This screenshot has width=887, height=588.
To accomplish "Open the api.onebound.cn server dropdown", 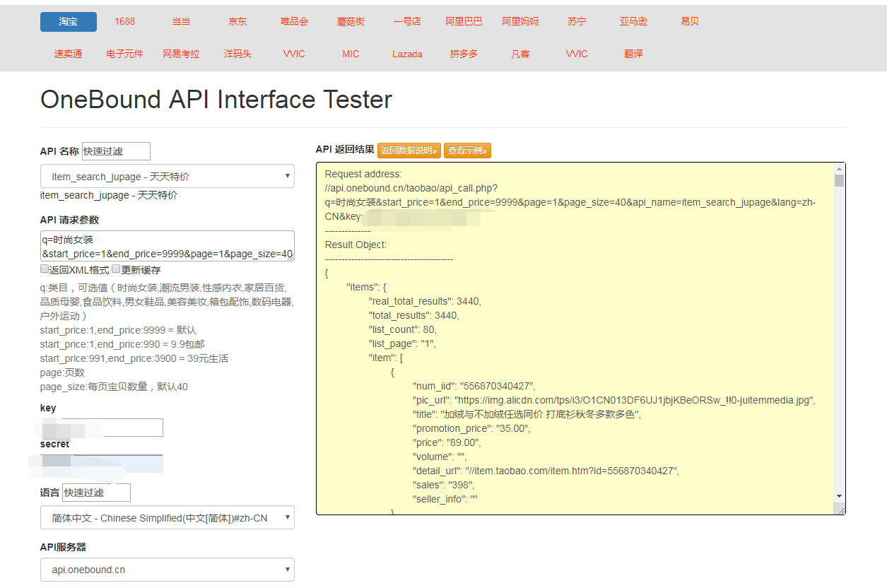I will point(168,570).
